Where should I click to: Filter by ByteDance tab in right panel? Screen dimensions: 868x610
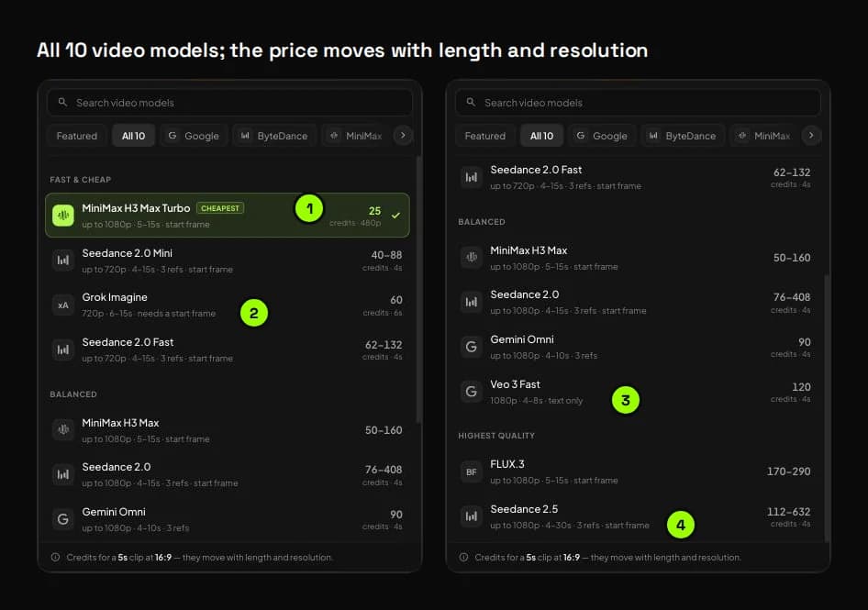point(683,136)
